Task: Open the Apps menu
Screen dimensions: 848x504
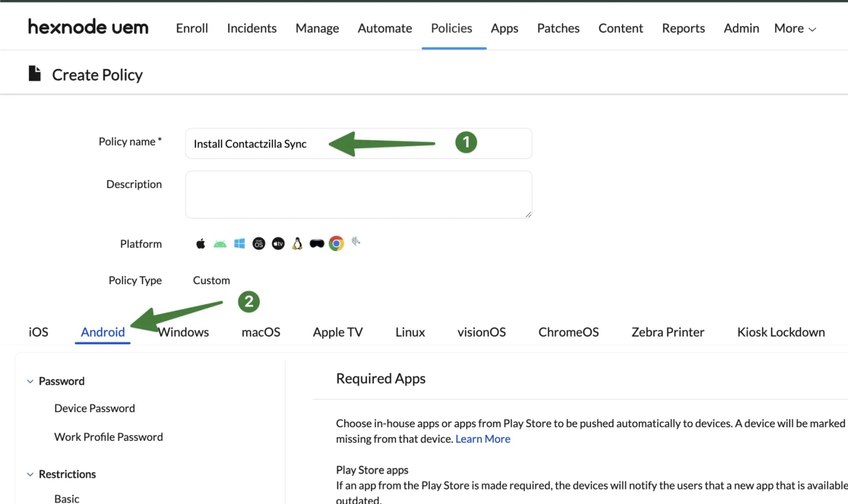Action: click(505, 28)
